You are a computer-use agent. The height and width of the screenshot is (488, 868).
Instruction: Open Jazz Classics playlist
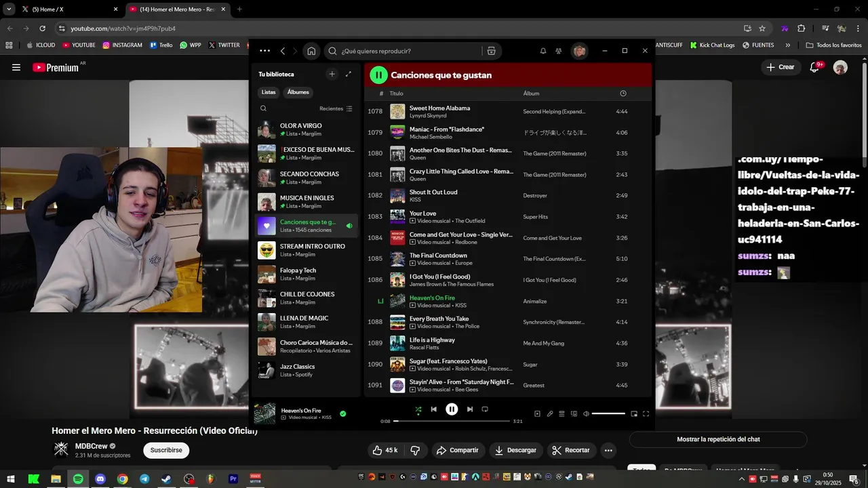click(x=307, y=371)
